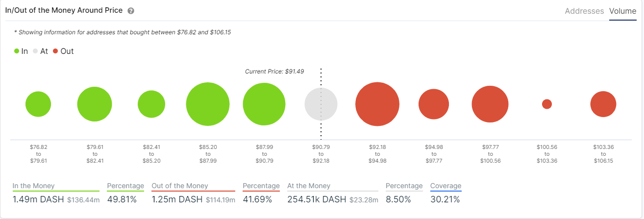Click the green bubble for $87.99 to $90.79
The image size is (644, 219).
coord(264,104)
